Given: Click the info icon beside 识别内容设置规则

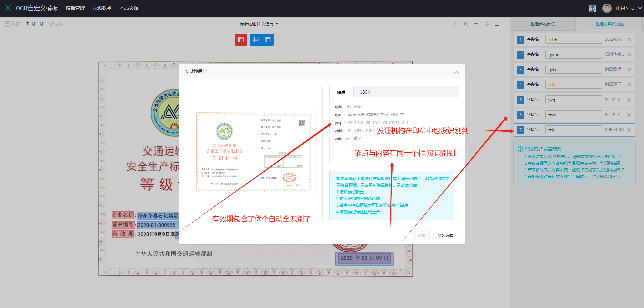Looking at the screenshot, I should [520, 149].
